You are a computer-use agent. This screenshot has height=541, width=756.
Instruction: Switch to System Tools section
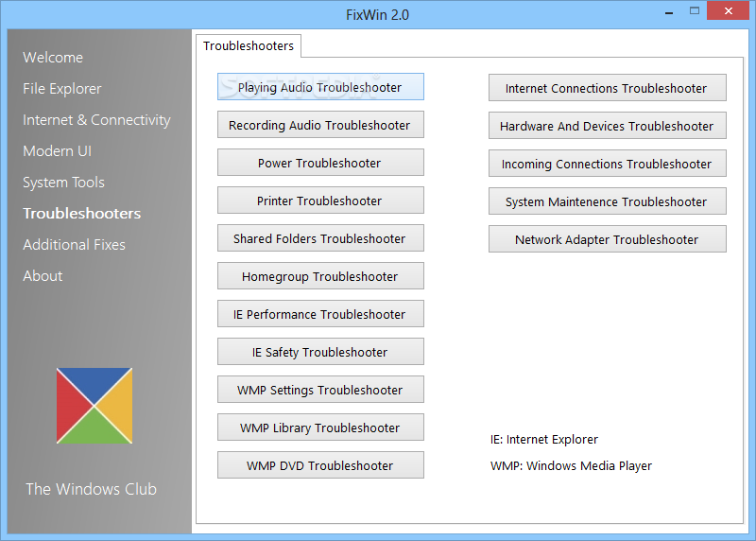(63, 183)
